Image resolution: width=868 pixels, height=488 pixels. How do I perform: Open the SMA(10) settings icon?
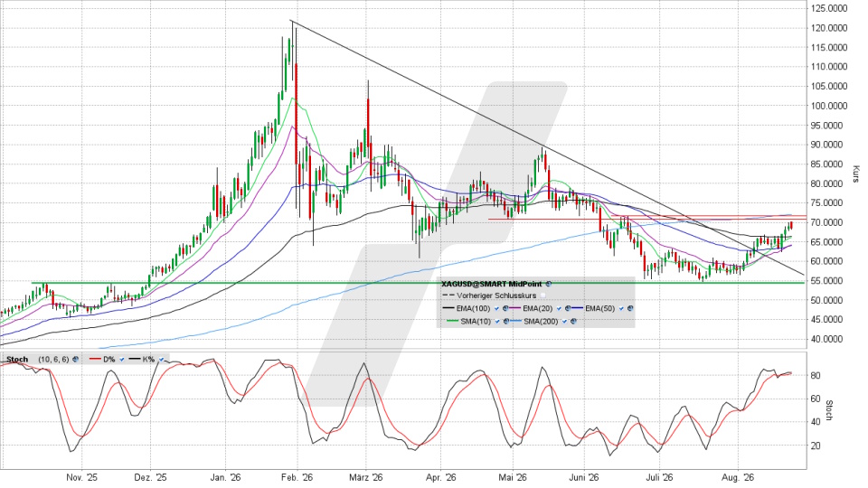tap(506, 322)
